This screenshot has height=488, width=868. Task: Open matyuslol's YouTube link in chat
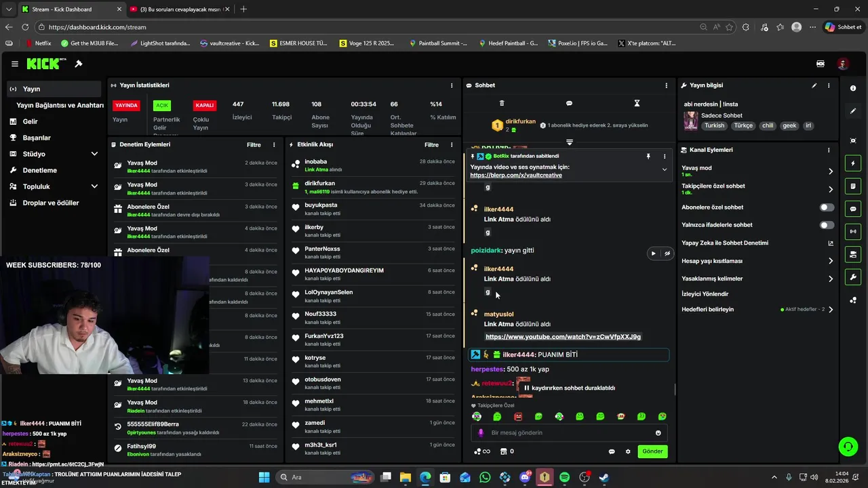pos(563,337)
